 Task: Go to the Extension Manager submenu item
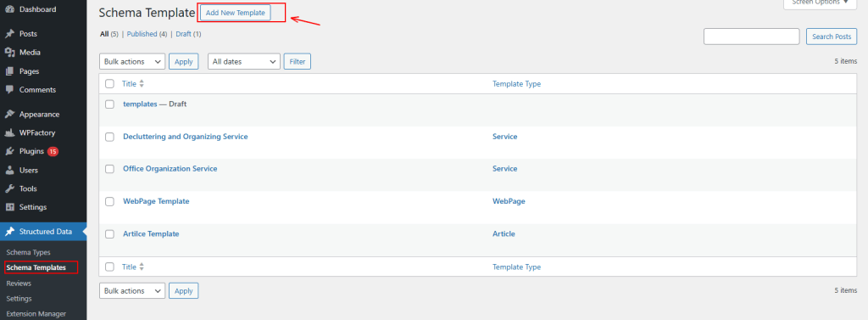pos(36,314)
